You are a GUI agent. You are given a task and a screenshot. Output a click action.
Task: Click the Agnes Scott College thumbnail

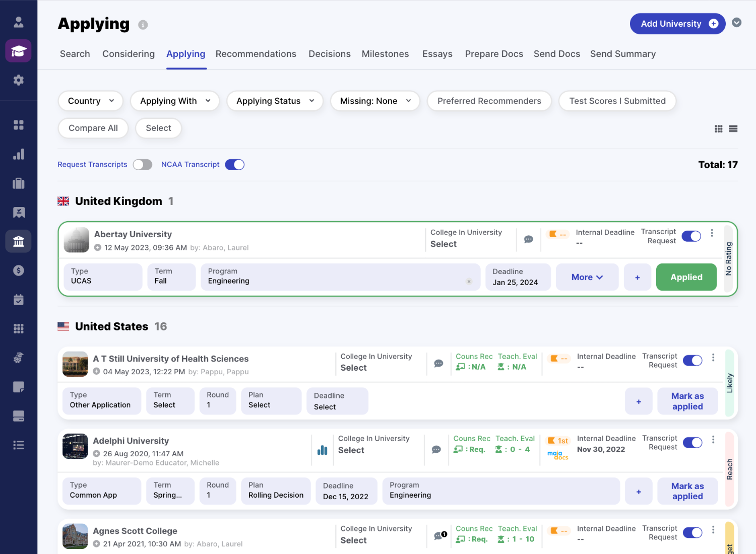pos(75,536)
